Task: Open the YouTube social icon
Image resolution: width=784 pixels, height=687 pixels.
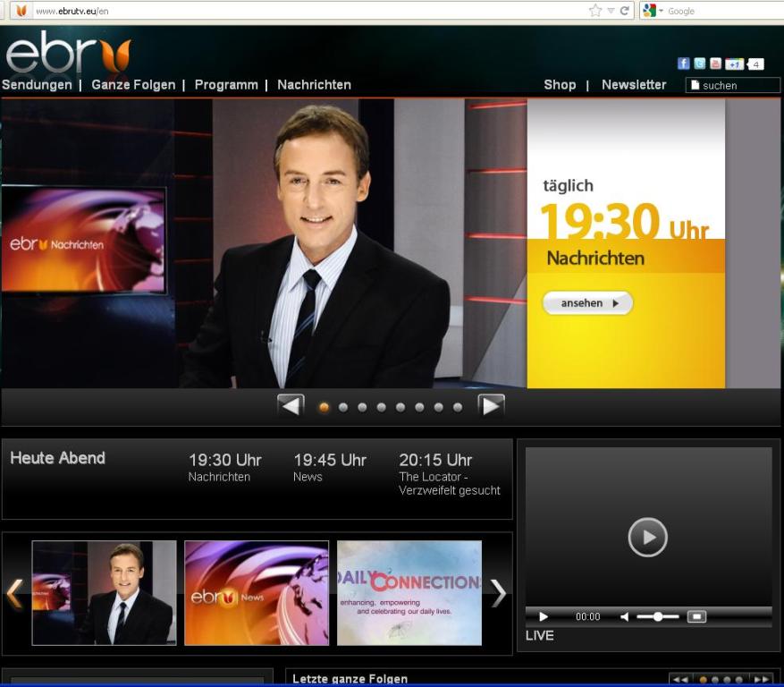Action: [x=715, y=64]
